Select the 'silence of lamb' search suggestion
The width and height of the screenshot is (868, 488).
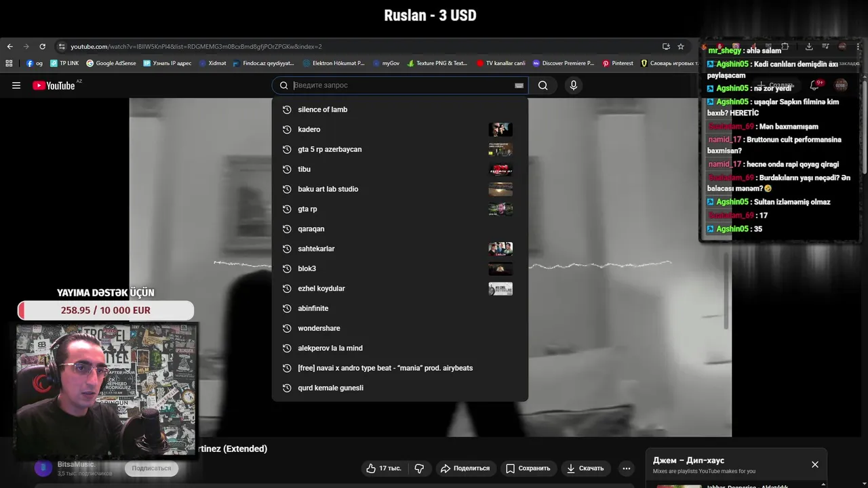[400, 110]
